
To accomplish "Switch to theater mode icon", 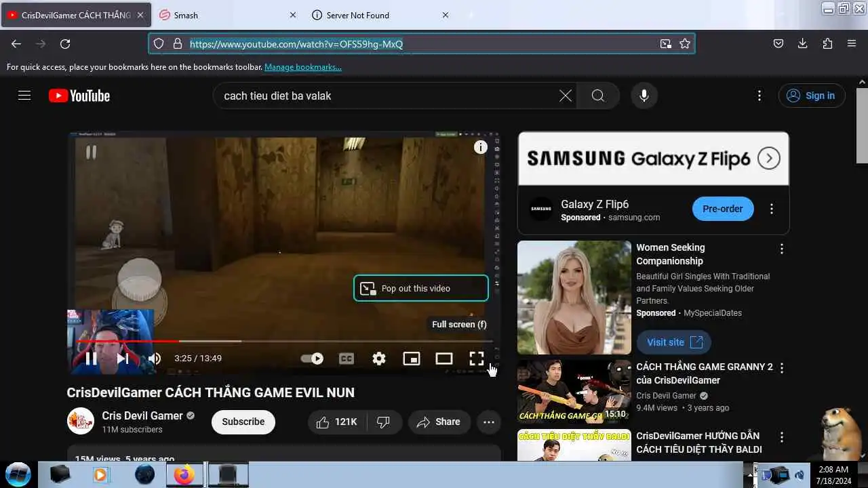I will [x=444, y=359].
